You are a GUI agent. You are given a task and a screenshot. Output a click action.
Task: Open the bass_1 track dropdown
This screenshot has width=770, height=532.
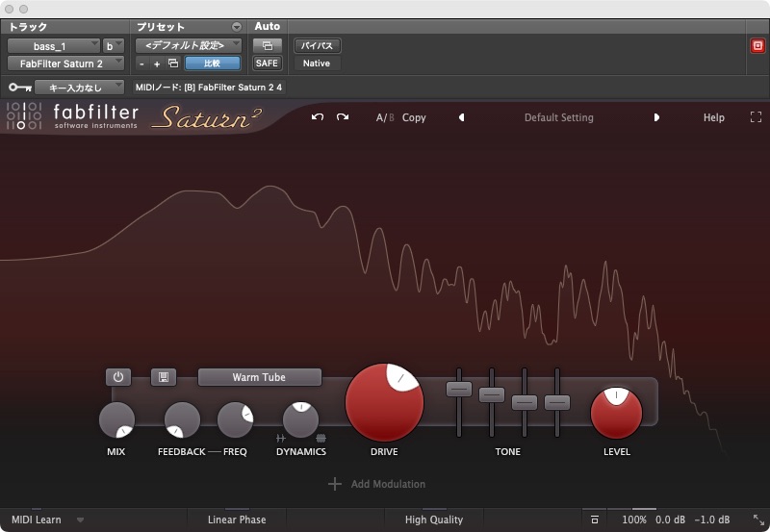(54, 45)
